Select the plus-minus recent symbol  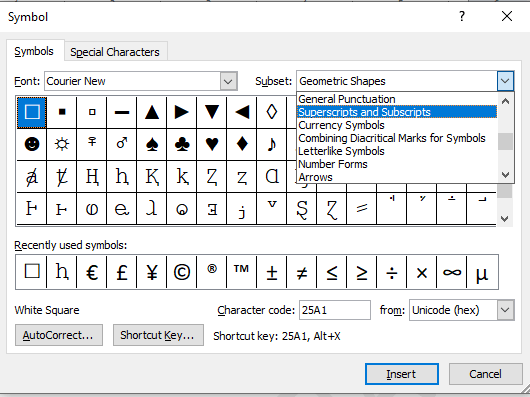point(272,272)
